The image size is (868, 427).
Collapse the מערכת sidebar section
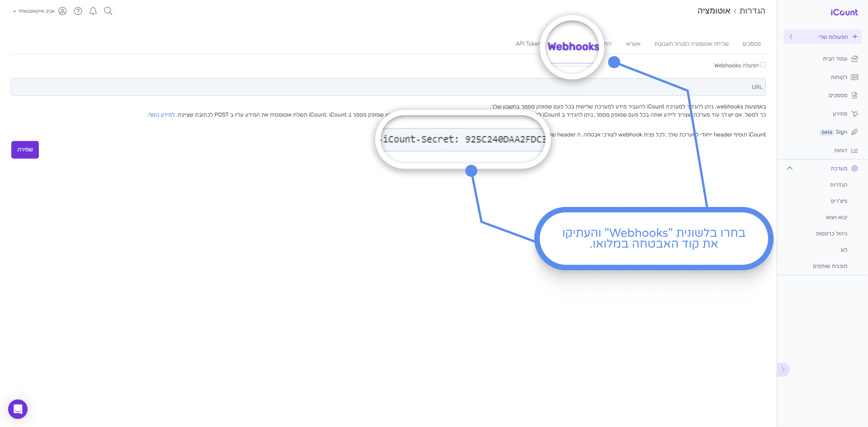pyautogui.click(x=790, y=168)
